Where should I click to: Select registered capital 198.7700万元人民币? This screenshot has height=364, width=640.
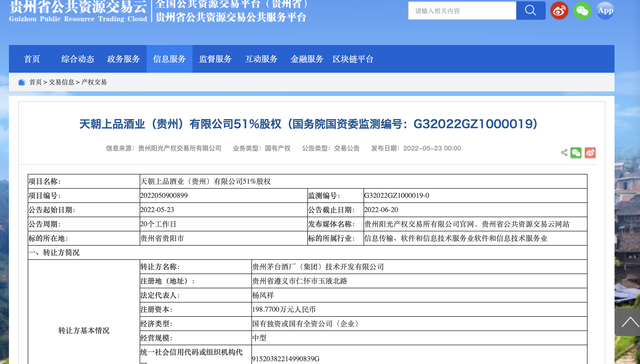coord(284,310)
